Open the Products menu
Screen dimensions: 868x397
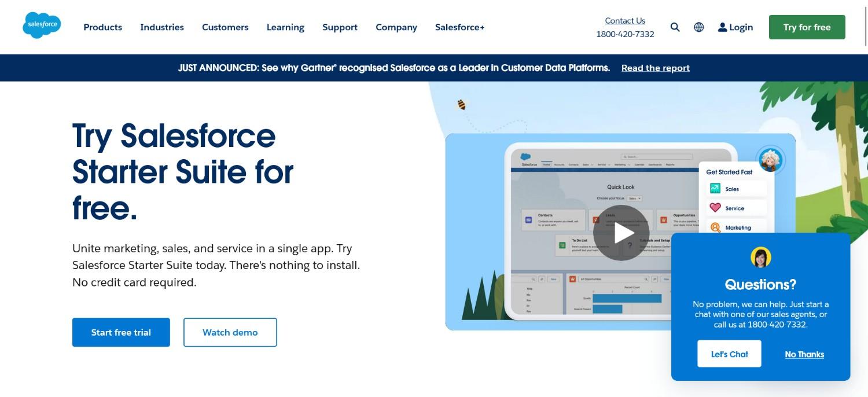tap(103, 27)
